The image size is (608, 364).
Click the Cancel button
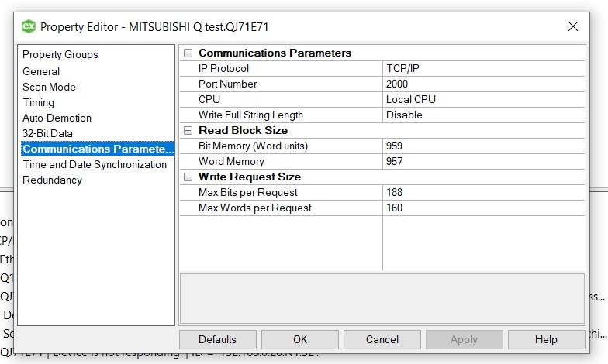(382, 339)
